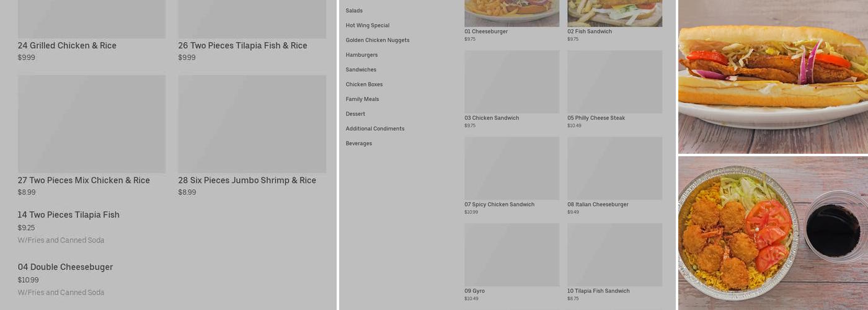
Task: Click the fish sub sandwich photo
Action: pos(773,76)
